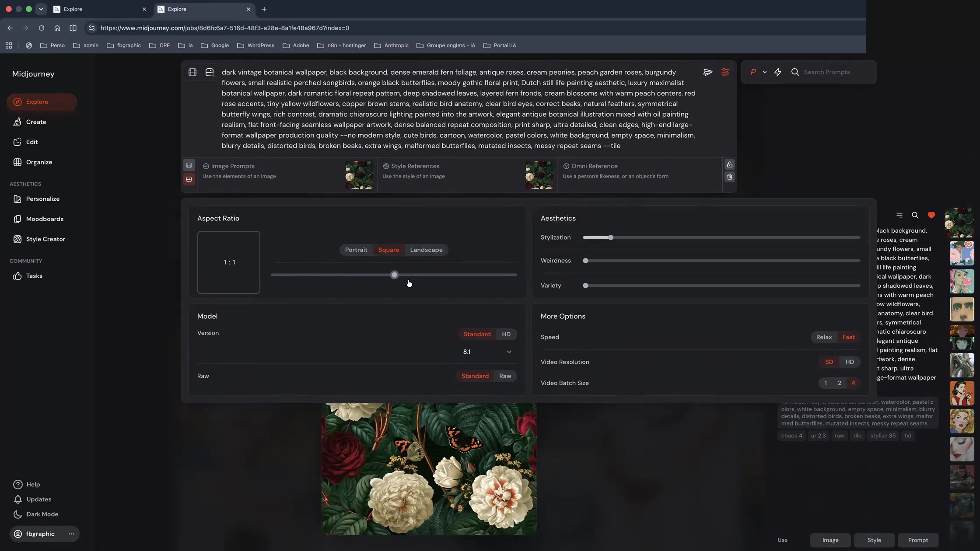Click the lightning bolt fast mode icon

click(x=777, y=73)
